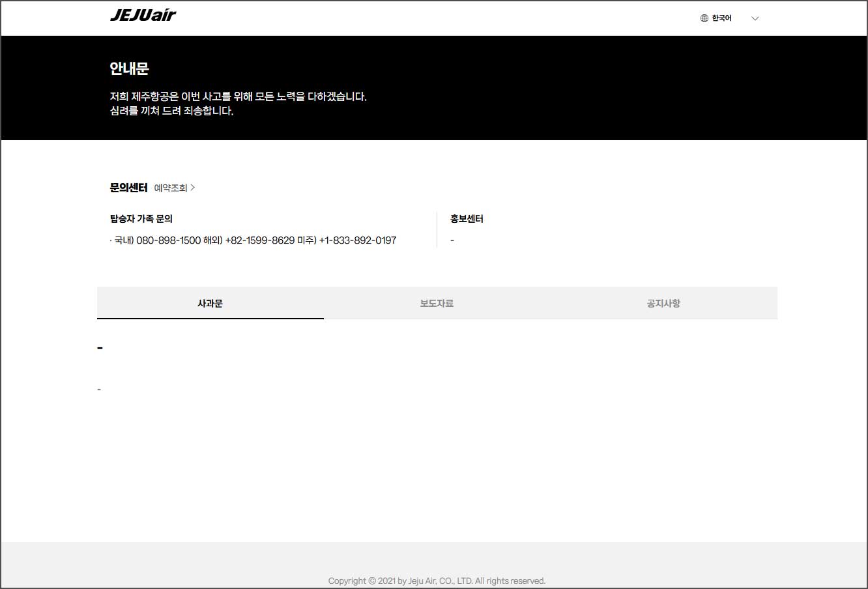
Task: Click the 문의센터 heading
Action: tap(128, 188)
